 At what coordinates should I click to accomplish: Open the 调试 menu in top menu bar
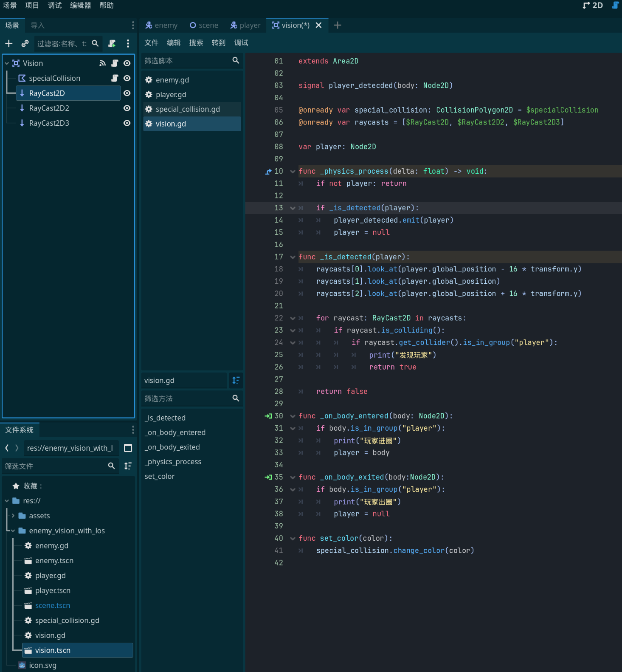pos(55,6)
